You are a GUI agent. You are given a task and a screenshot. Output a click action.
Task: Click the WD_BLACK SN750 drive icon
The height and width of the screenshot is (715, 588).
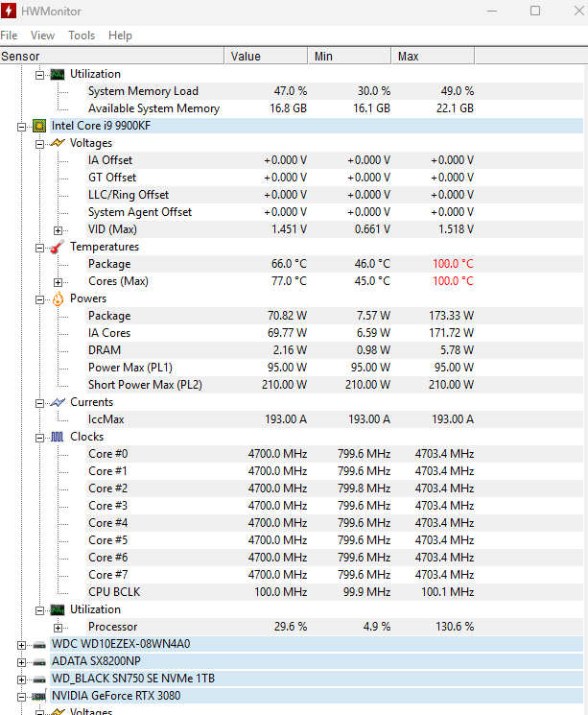pos(39,679)
